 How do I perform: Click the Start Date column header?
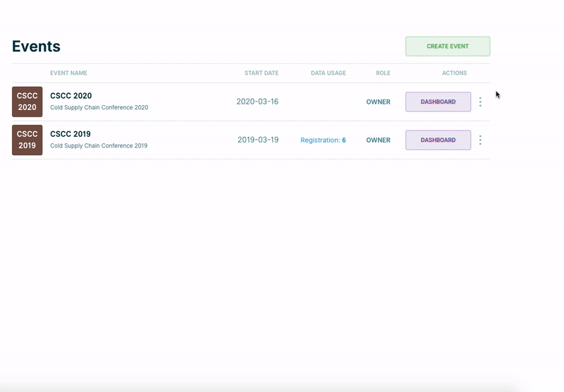point(261,73)
